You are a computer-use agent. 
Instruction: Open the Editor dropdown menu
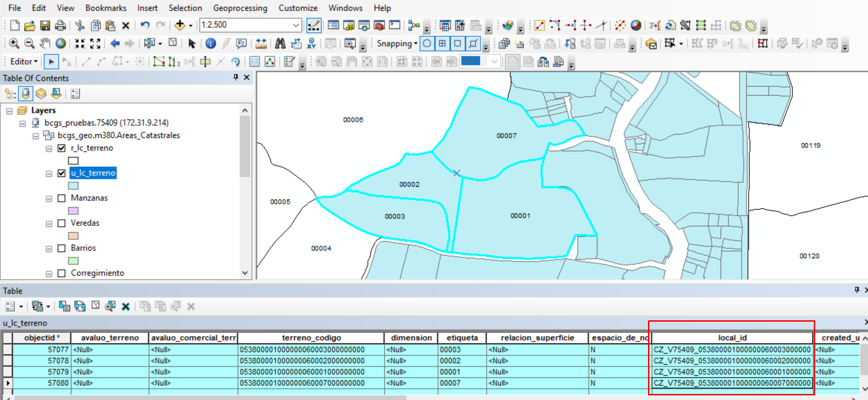pyautogui.click(x=24, y=62)
